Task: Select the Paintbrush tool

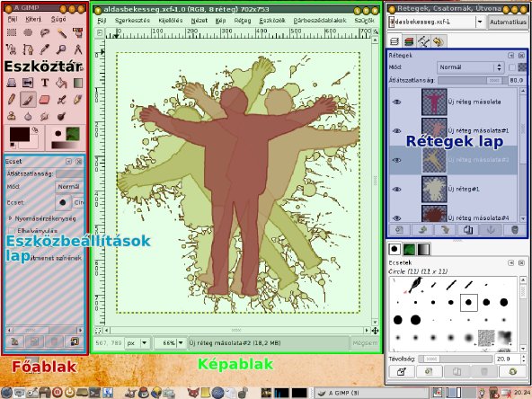Action: pos(28,100)
